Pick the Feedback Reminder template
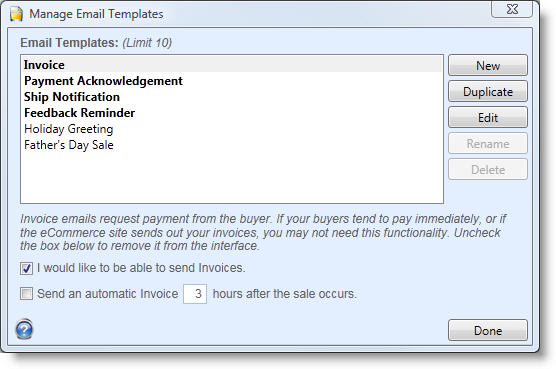Image resolution: width=556 pixels, height=369 pixels. tap(232, 112)
